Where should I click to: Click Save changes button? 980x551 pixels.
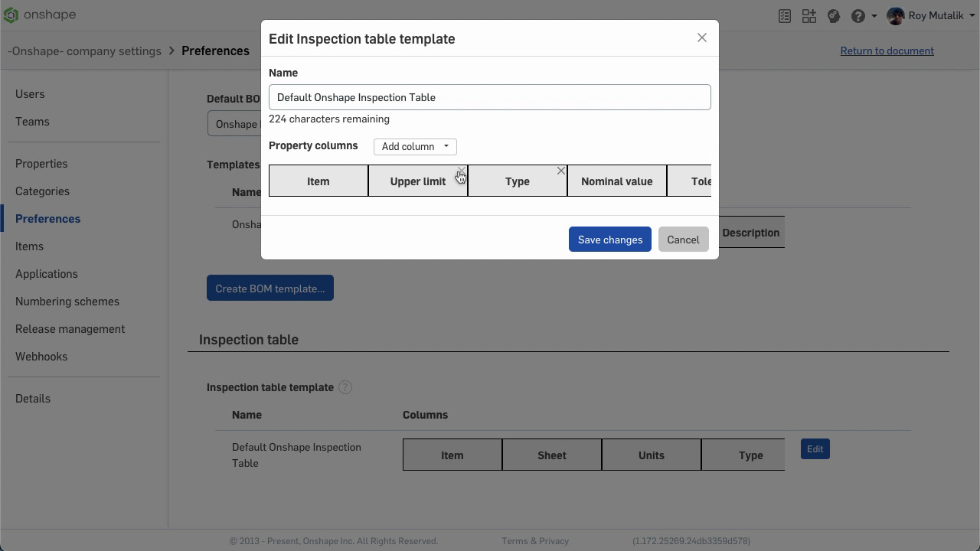click(610, 240)
